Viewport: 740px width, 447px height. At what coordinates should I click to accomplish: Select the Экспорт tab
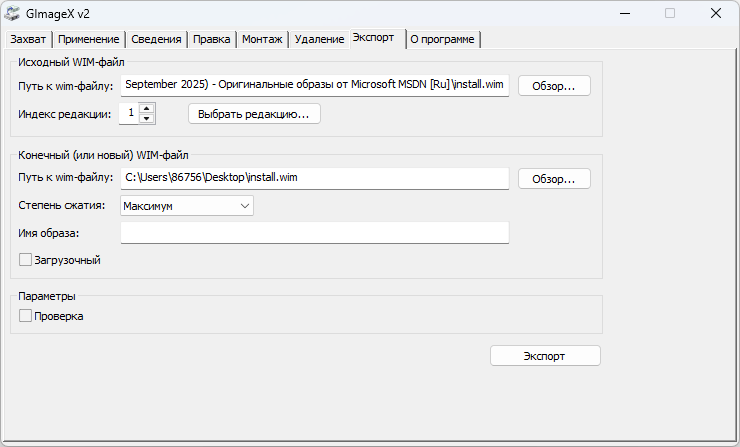[x=378, y=38]
